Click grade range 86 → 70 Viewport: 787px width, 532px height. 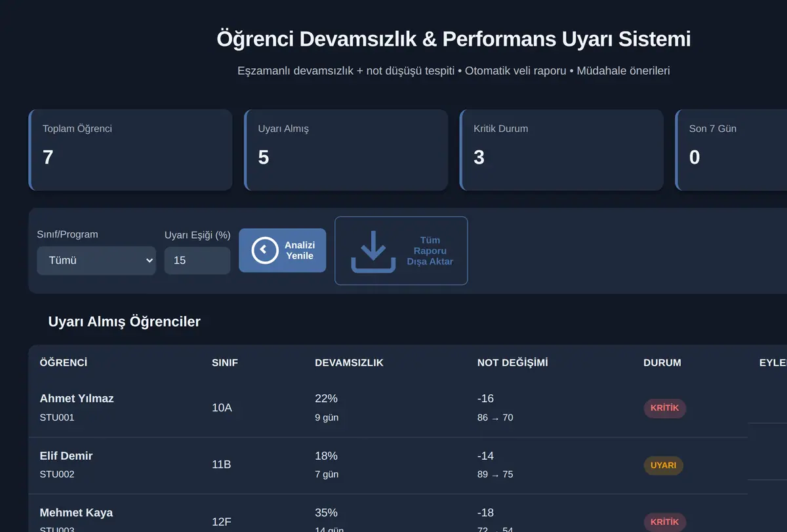[x=495, y=417]
